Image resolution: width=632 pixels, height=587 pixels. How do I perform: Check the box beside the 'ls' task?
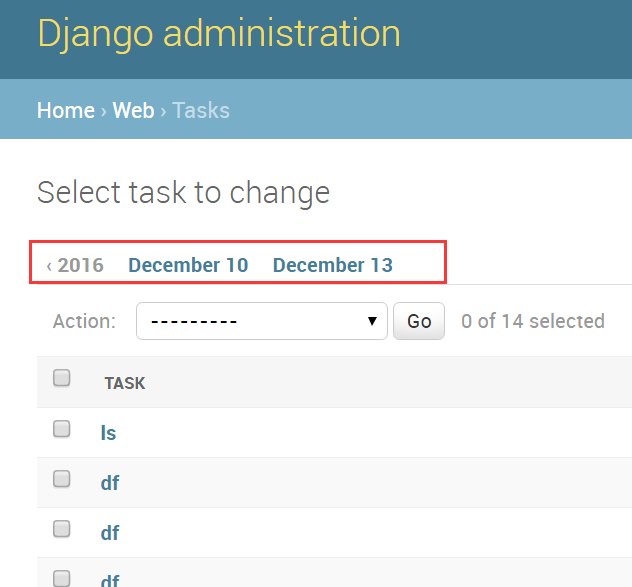pyautogui.click(x=62, y=429)
